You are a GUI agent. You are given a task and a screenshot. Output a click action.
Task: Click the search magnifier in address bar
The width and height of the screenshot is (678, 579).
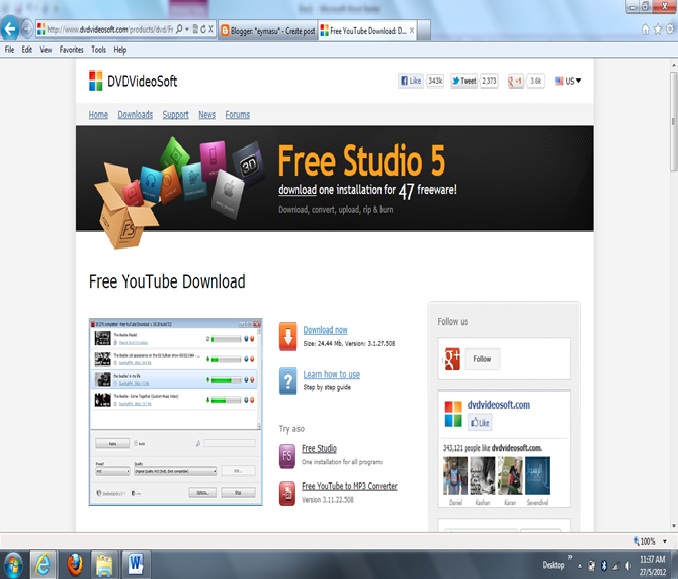pos(179,29)
